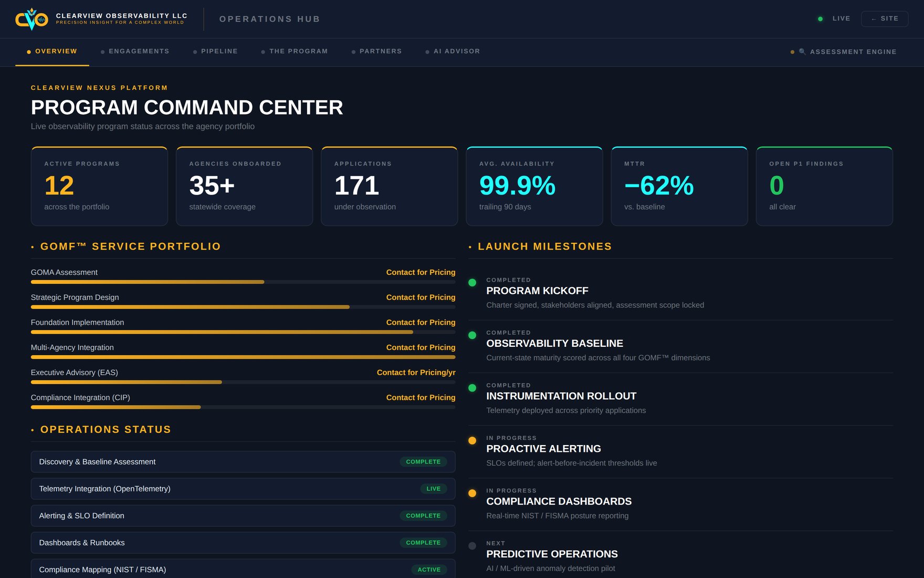Click the Compliance Dashboards orange milestone dot
The height and width of the screenshot is (578, 924).
click(472, 493)
